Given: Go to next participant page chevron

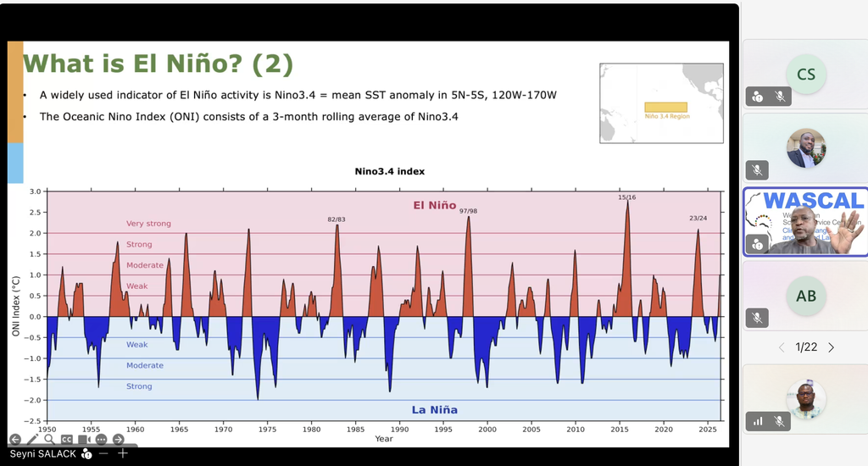Looking at the screenshot, I should [x=831, y=347].
